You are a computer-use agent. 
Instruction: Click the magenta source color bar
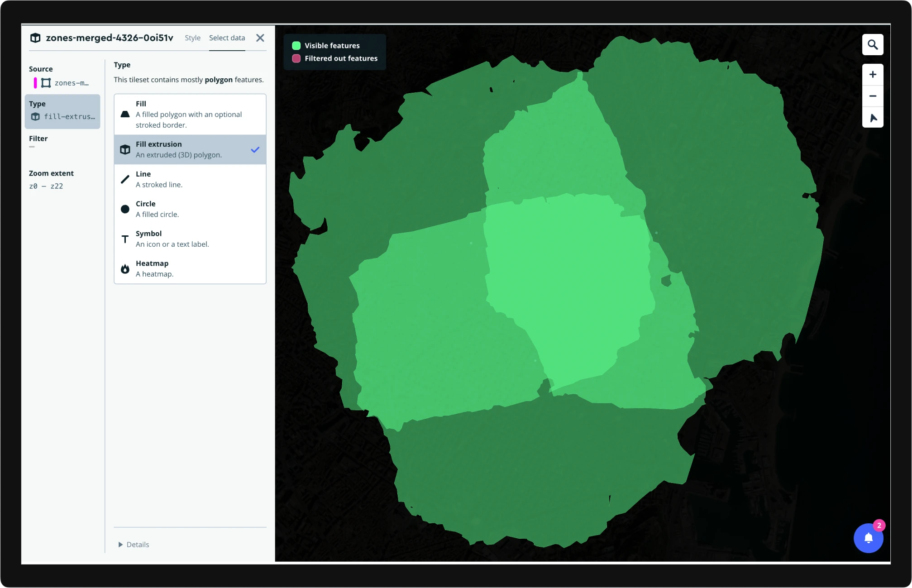(x=35, y=83)
